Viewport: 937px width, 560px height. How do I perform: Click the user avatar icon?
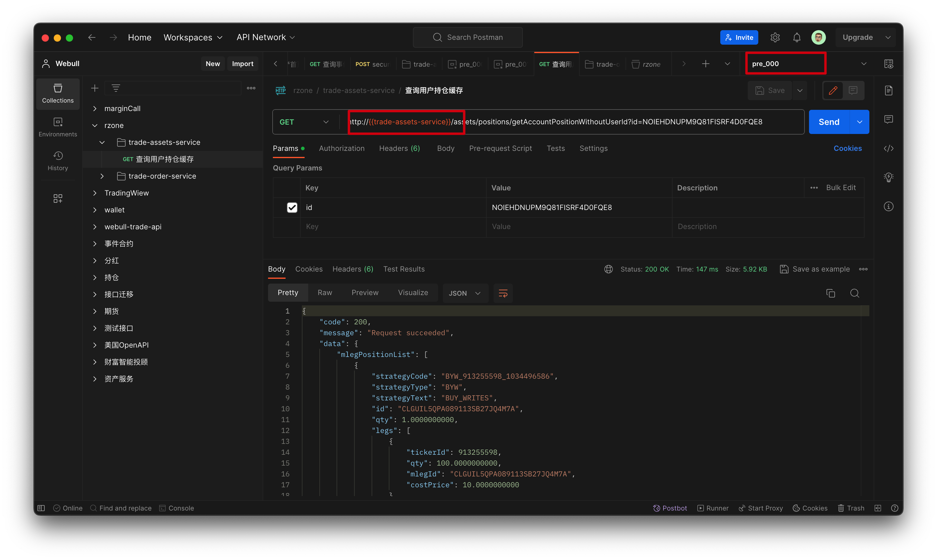click(x=818, y=37)
